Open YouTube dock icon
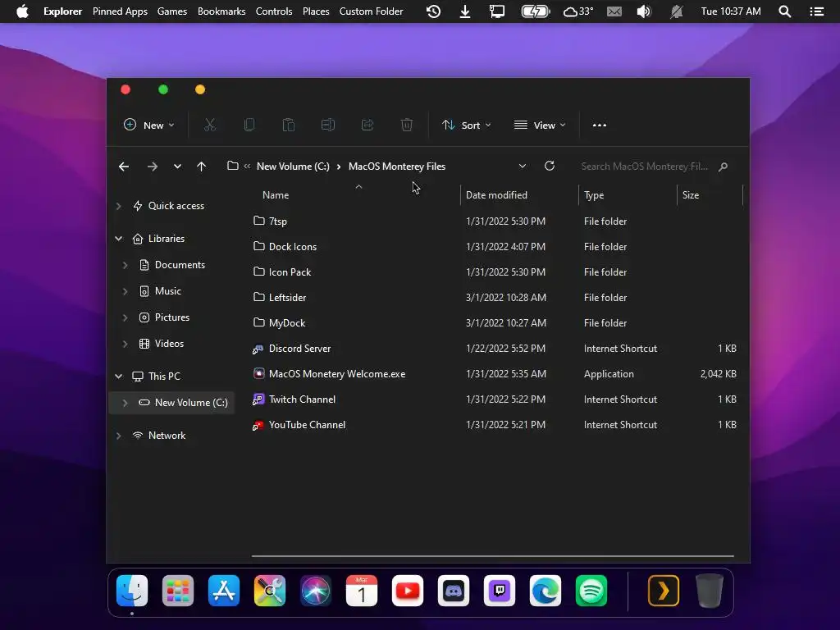The width and height of the screenshot is (840, 630). tap(408, 591)
